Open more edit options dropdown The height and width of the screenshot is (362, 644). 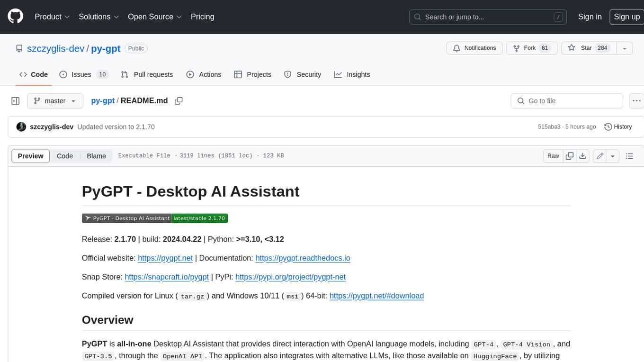(613, 156)
